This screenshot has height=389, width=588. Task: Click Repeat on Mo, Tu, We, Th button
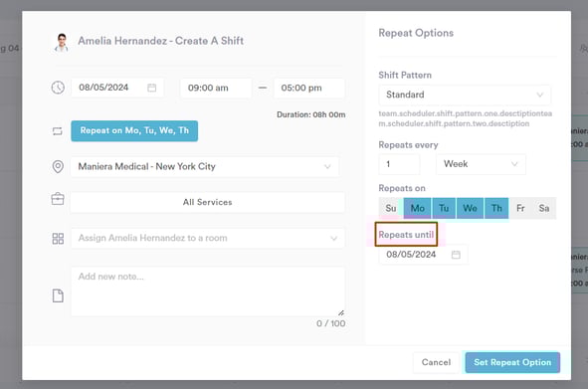point(134,131)
